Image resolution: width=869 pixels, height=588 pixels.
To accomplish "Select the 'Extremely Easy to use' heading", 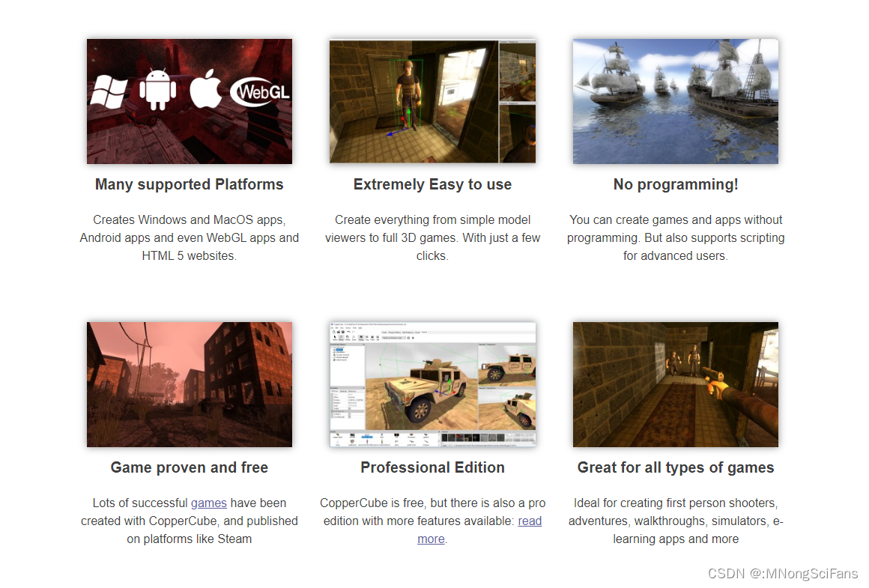I will (x=432, y=184).
